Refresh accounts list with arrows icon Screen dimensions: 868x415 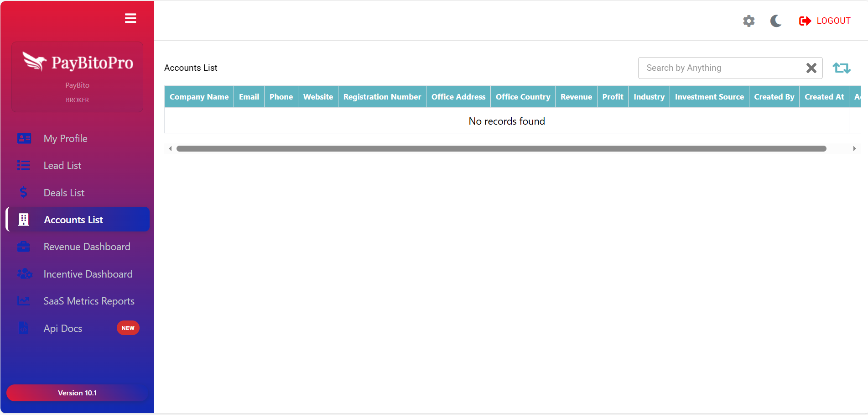(841, 68)
